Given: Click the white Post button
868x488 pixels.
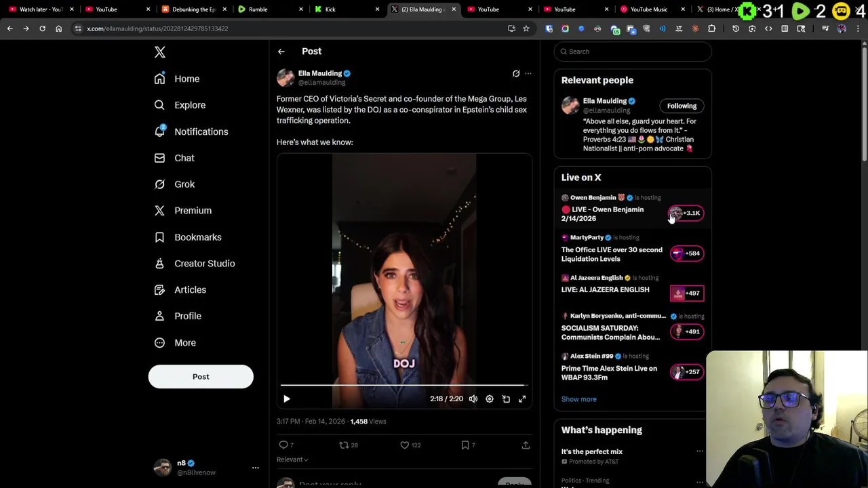Looking at the screenshot, I should click(201, 377).
